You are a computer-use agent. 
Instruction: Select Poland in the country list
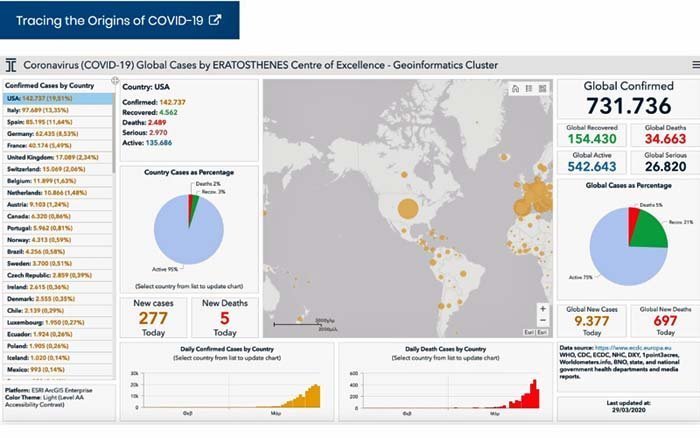[58, 346]
